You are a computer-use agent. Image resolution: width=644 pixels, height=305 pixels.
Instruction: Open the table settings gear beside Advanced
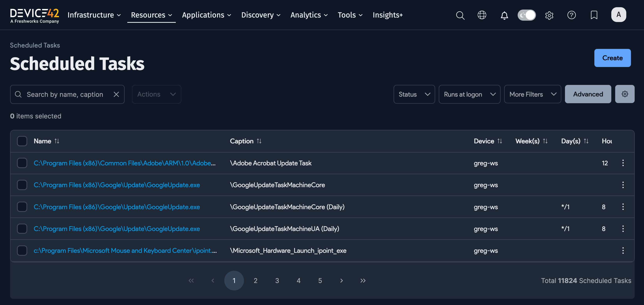coord(625,94)
